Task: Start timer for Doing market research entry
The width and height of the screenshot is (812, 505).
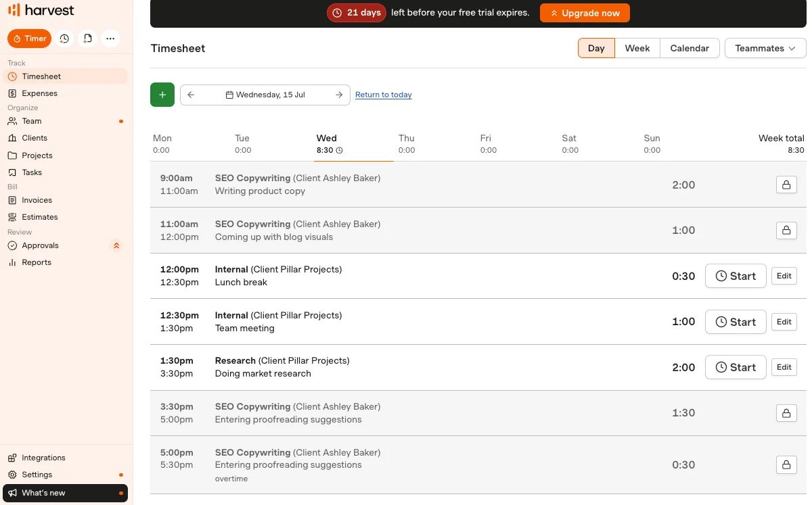Action: point(736,367)
